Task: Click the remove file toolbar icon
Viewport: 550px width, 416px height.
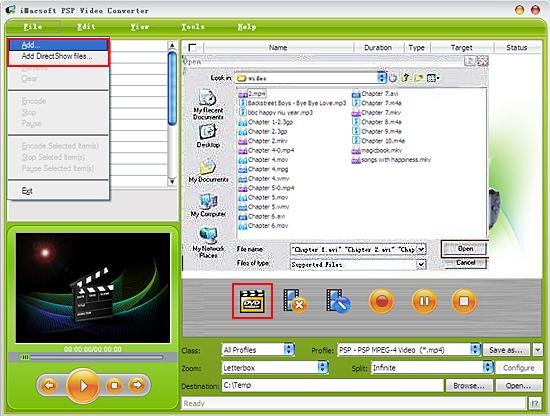Action: 295,301
